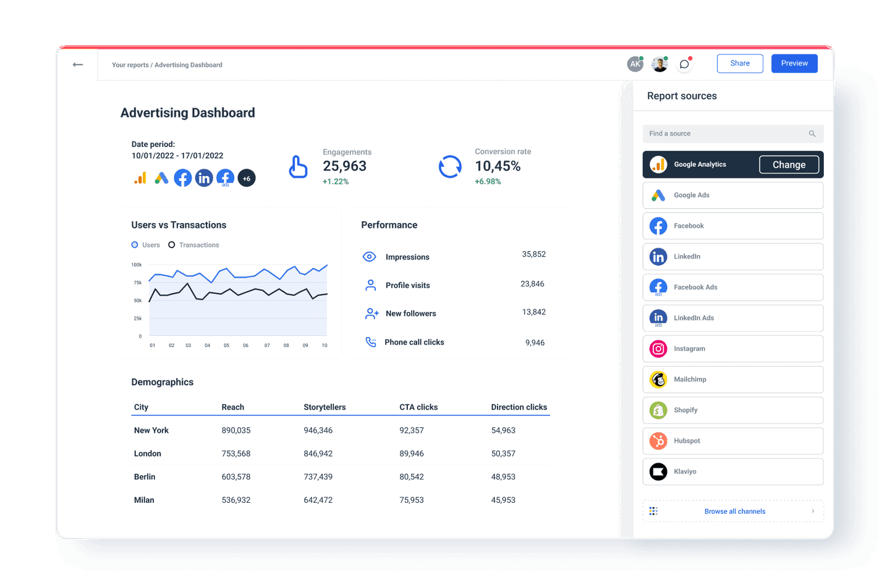Image resolution: width=890 pixels, height=588 pixels.
Task: Open the Your reports breadcrumb
Action: pos(130,64)
